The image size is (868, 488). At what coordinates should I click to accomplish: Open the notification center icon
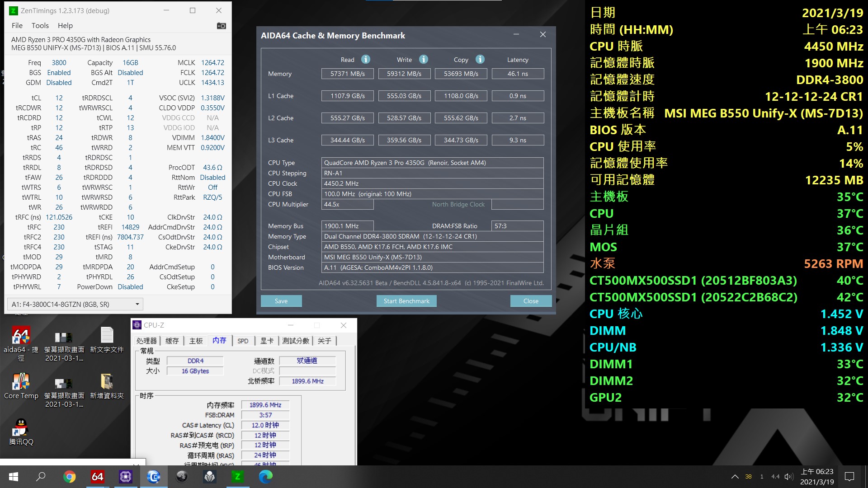[849, 477]
